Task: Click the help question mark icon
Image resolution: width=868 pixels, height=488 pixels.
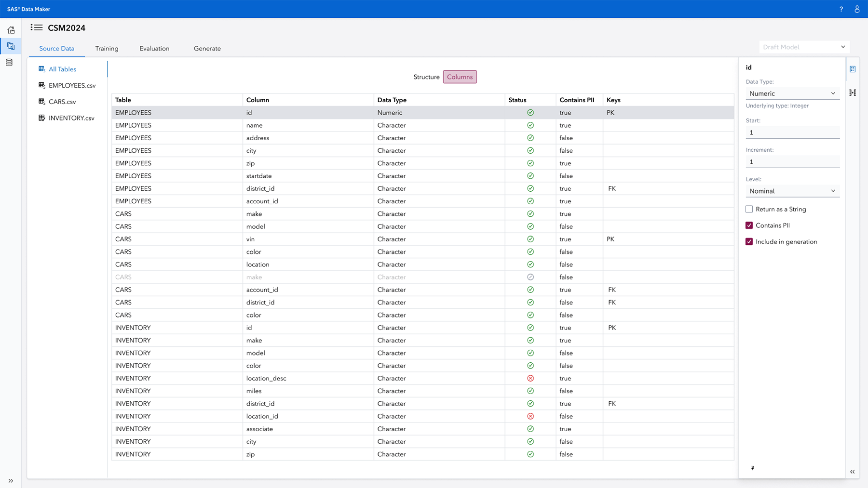Action: 841,9
